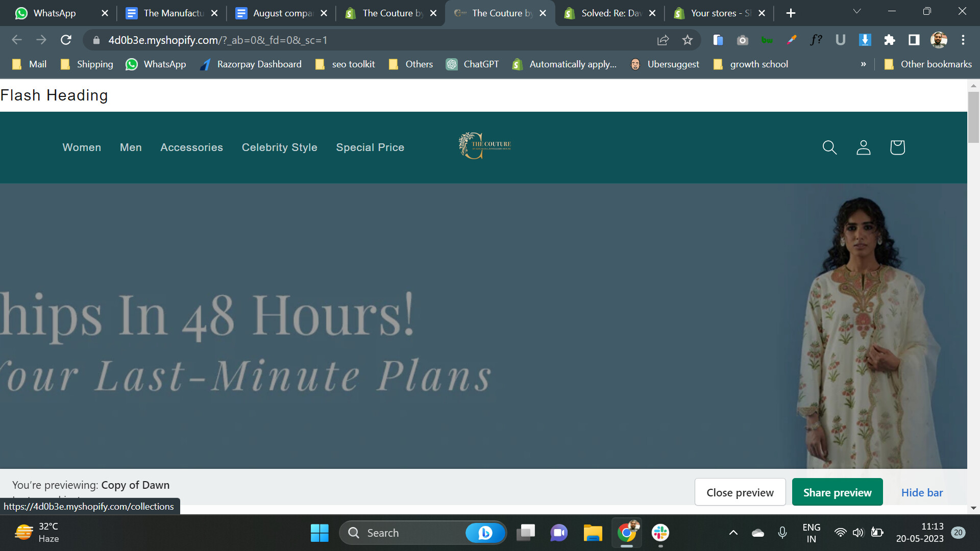980x551 pixels.
Task: Open Others bookmark folder
Action: pos(410,64)
